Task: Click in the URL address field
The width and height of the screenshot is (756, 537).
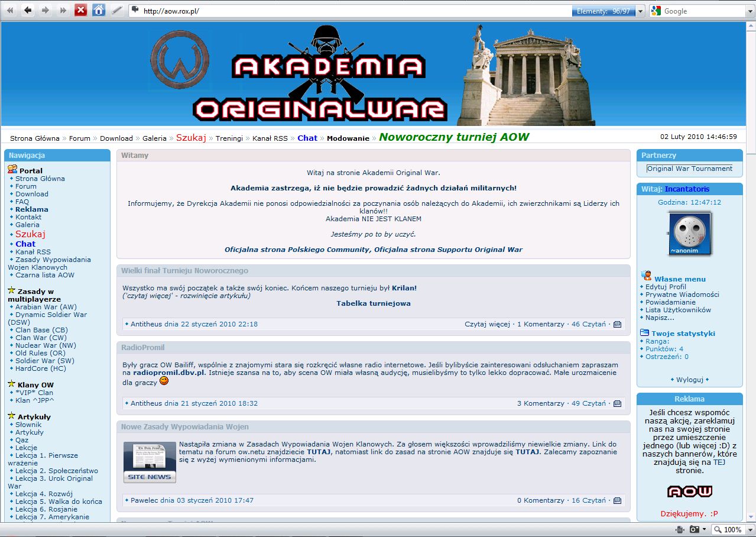Action: [355, 11]
